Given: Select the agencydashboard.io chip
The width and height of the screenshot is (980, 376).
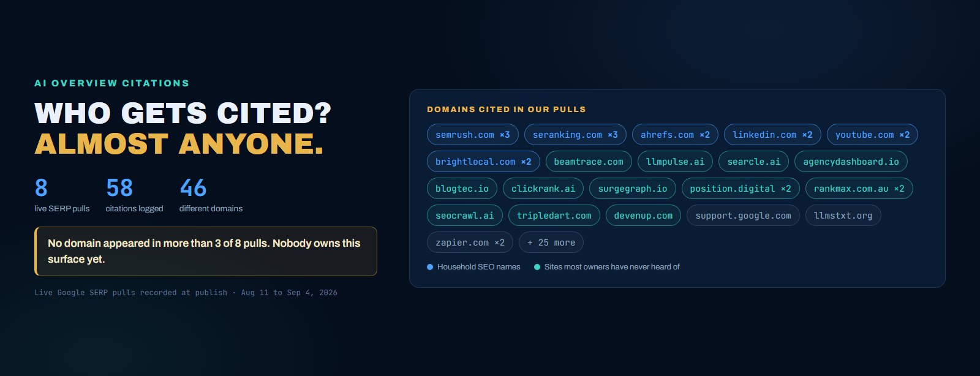Looking at the screenshot, I should point(851,162).
